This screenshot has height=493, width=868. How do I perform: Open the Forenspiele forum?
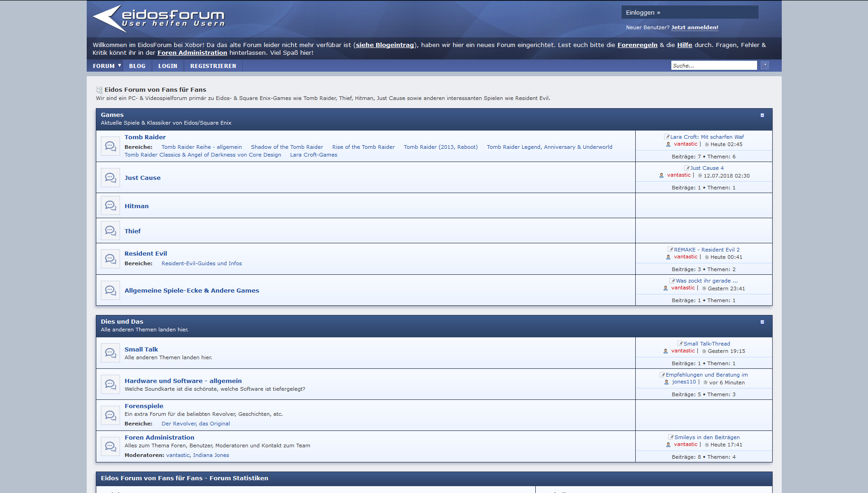tap(144, 406)
